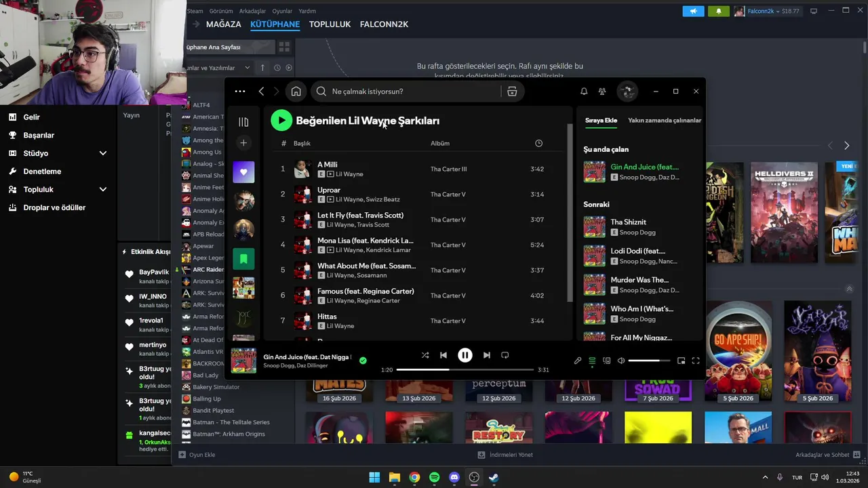Open Spotify friend activity icon
868x488 pixels.
[x=602, y=91]
